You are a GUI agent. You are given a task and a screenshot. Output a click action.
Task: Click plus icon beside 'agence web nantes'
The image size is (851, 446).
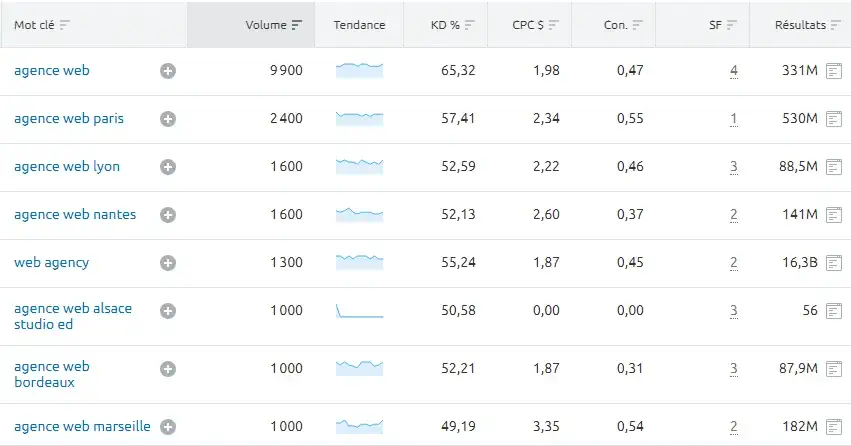168,215
